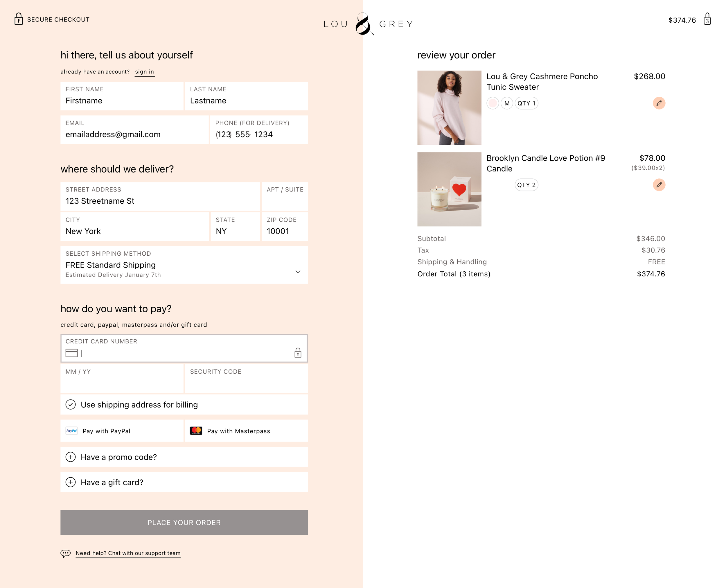Click the Estimated Delivery January 7th text
Viewport: 726px width, 588px height.
coord(113,275)
